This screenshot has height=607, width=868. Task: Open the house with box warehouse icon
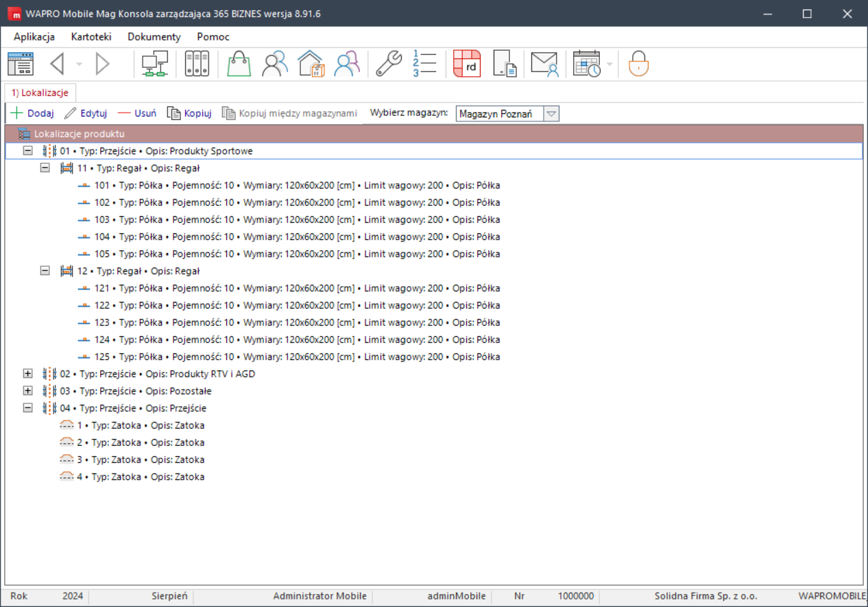(311, 64)
